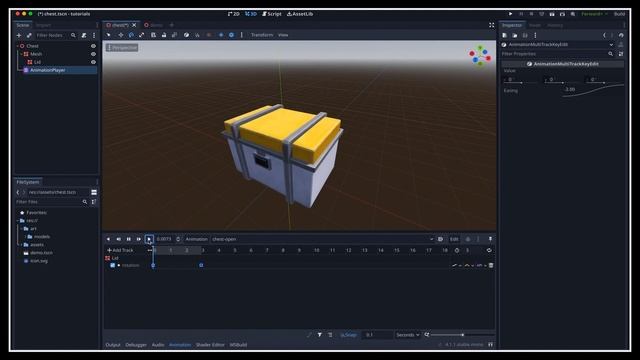Click the lock selected node icon
This screenshot has height=360, width=640.
(164, 35)
